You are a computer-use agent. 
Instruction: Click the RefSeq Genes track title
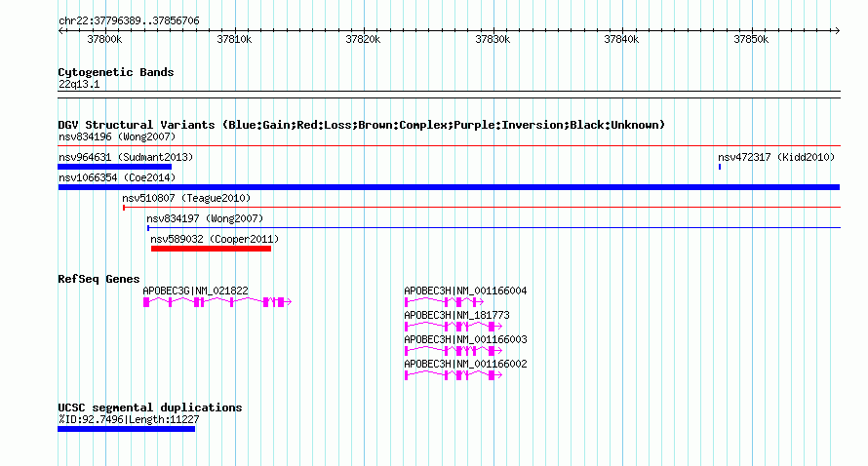click(x=99, y=279)
